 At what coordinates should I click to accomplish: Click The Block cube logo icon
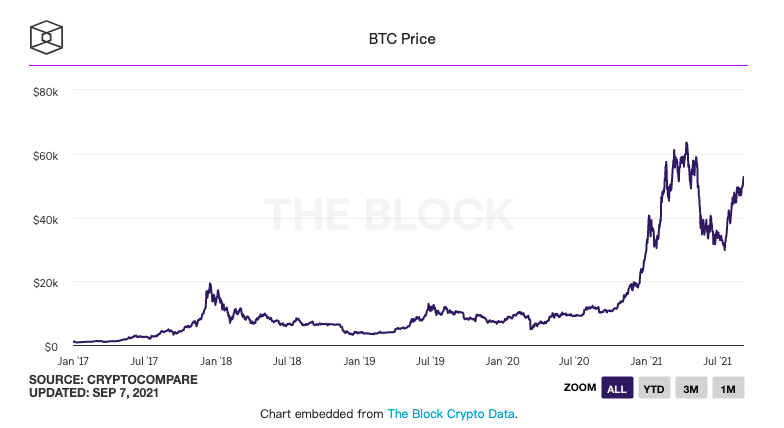coord(48,39)
